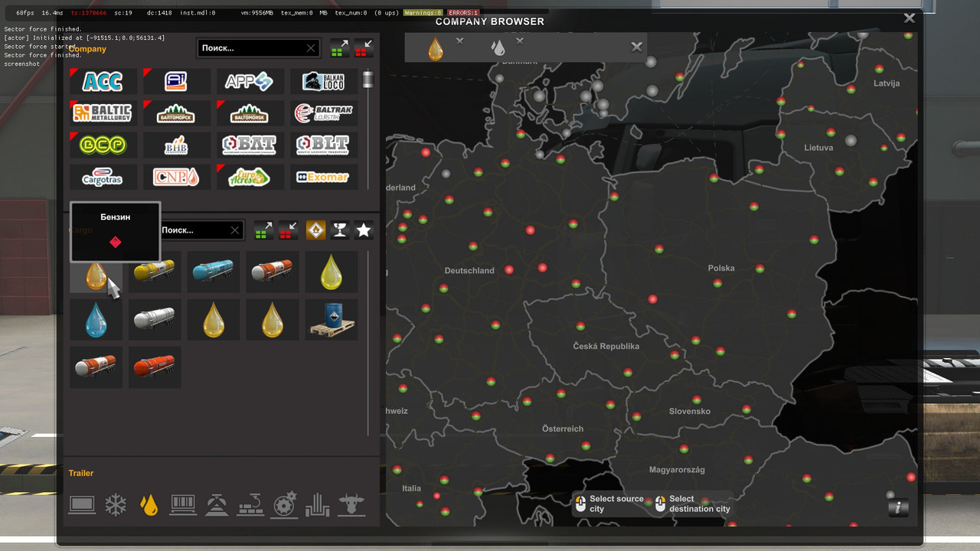The width and height of the screenshot is (980, 551).
Task: Clear the Company search field
Action: pos(310,48)
